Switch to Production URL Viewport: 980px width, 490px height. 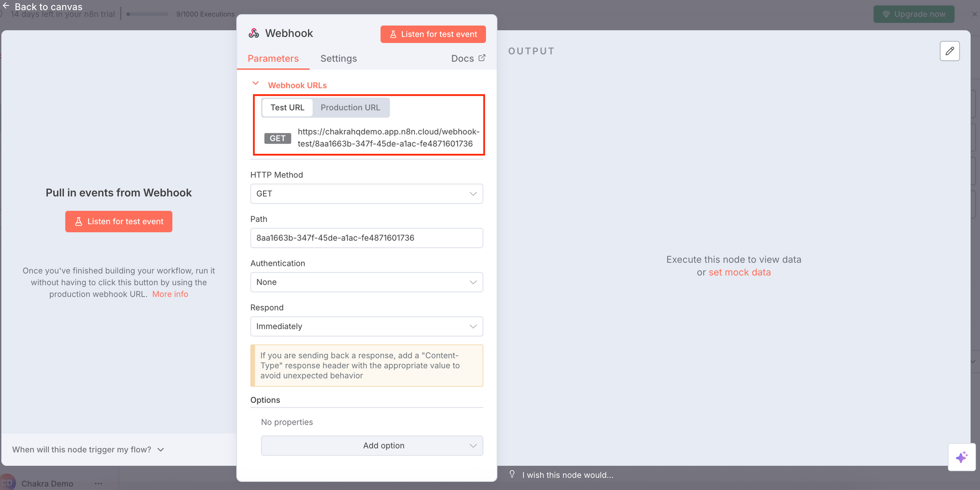tap(350, 107)
